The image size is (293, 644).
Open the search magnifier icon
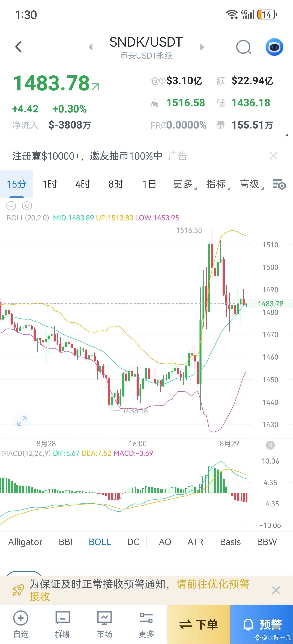point(244,47)
